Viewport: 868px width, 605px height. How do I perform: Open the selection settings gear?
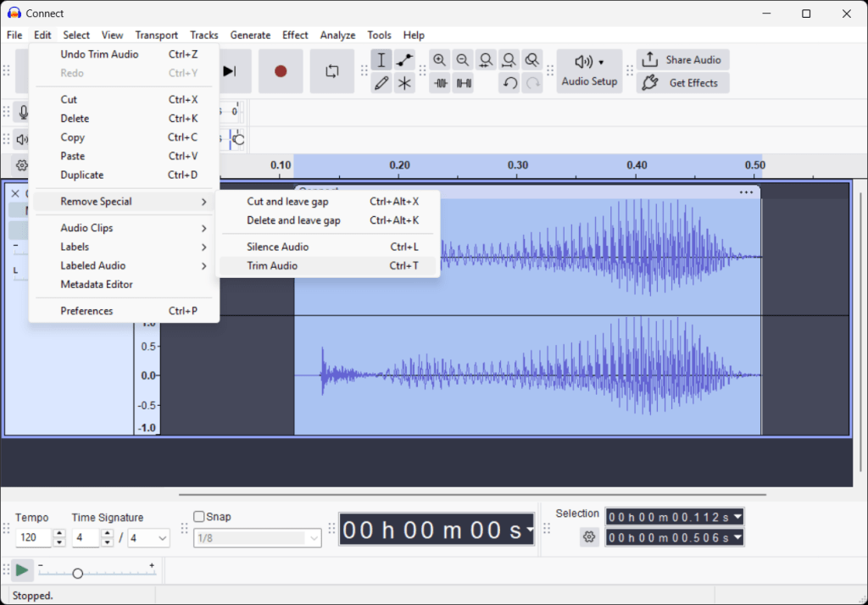coord(589,537)
